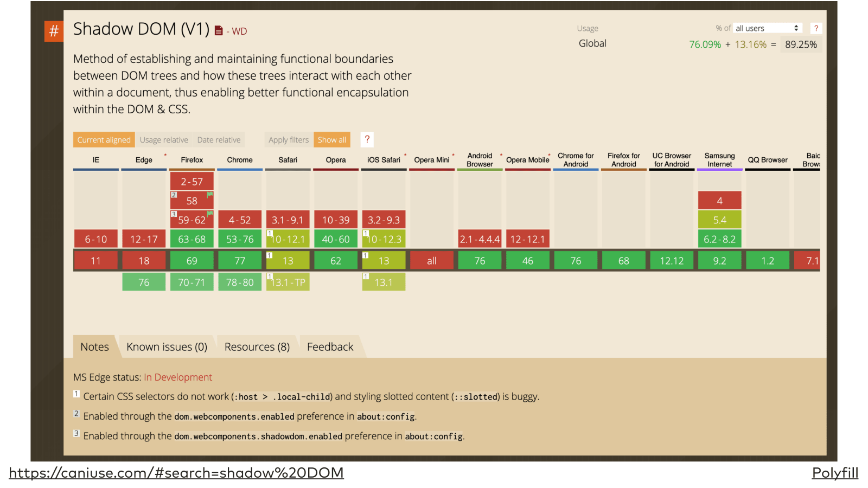Click the Shadow DOM (V1) title
This screenshot has width=868, height=488.
pyautogui.click(x=141, y=29)
